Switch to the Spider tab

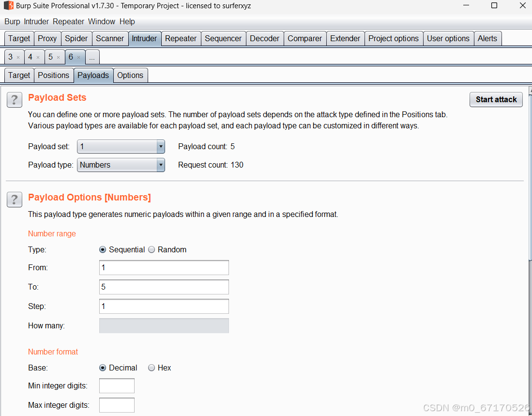(x=76, y=38)
